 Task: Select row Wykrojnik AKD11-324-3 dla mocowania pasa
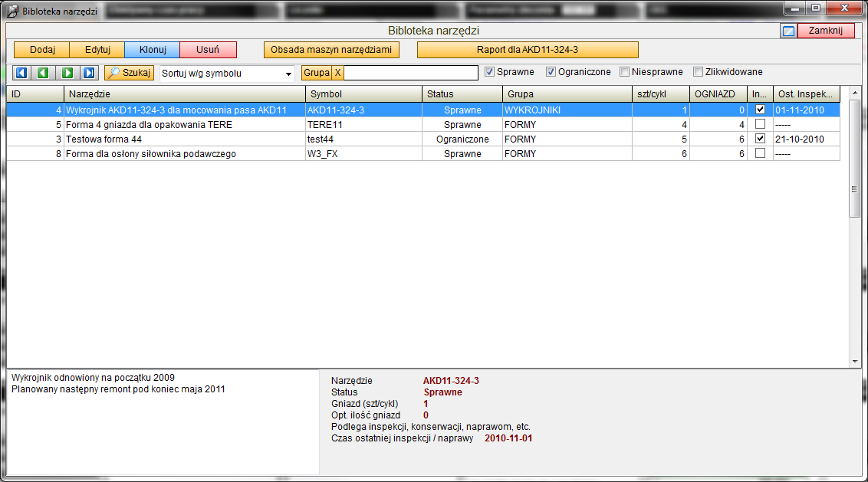423,110
